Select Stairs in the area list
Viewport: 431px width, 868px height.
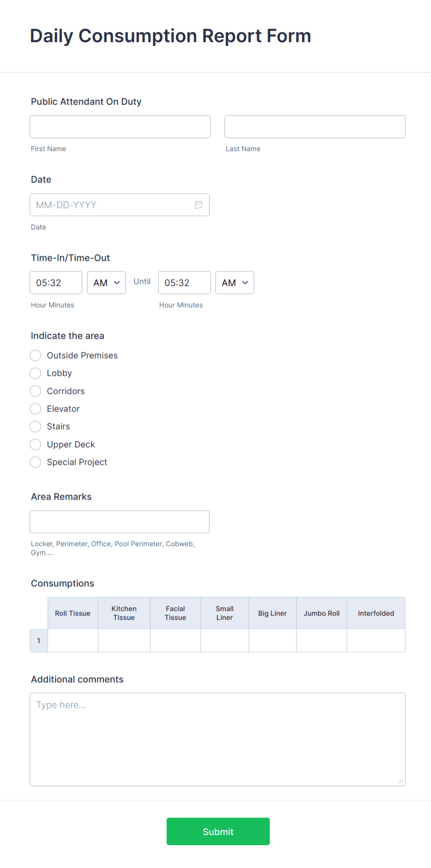pos(35,426)
